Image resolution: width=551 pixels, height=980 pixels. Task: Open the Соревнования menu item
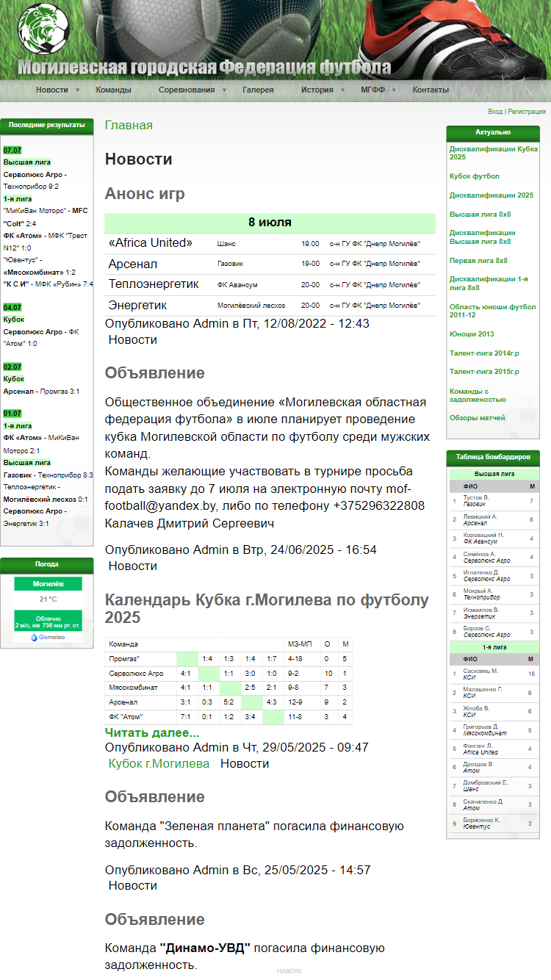(187, 90)
